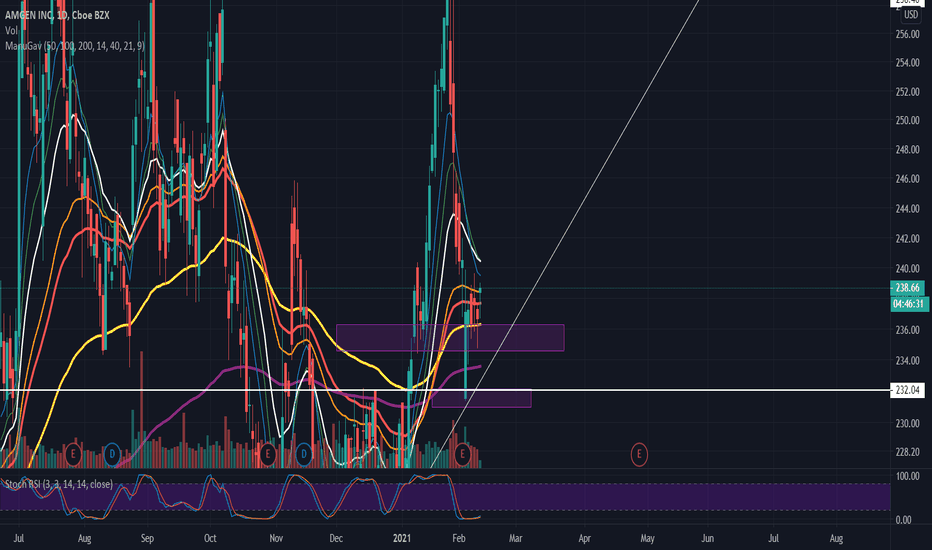The image size is (932, 550).
Task: Click the 256.00 price axis label
Action: click(907, 34)
